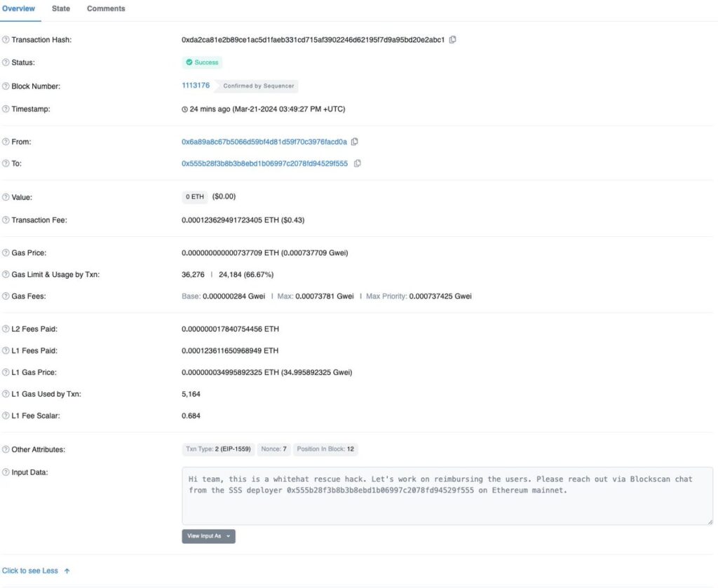Click the help icon beside Other Attributes
This screenshot has width=718, height=588.
6,449
